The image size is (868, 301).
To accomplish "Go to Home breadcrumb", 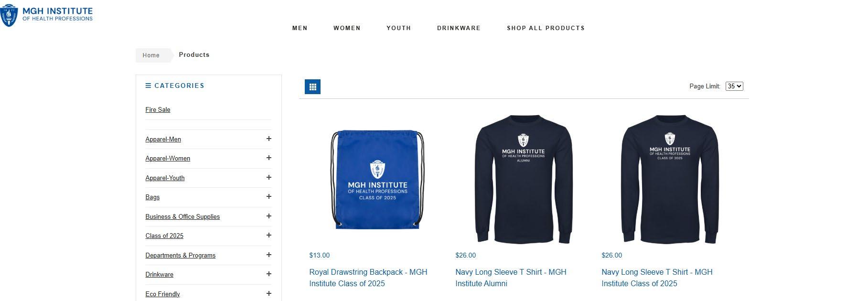I will (151, 55).
